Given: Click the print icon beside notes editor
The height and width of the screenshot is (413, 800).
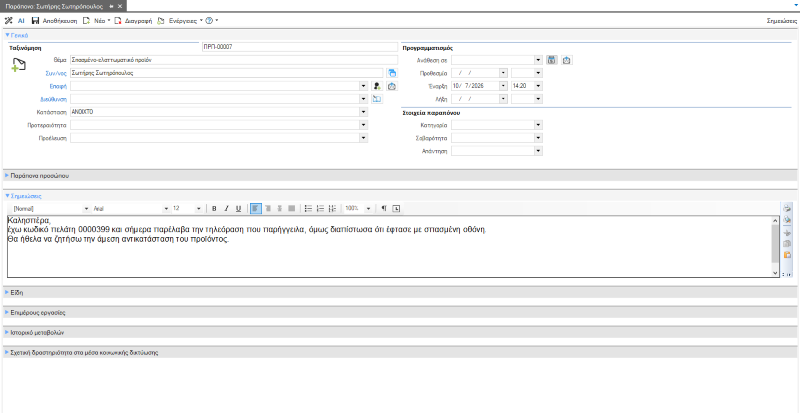Looking at the screenshot, I should [x=787, y=208].
